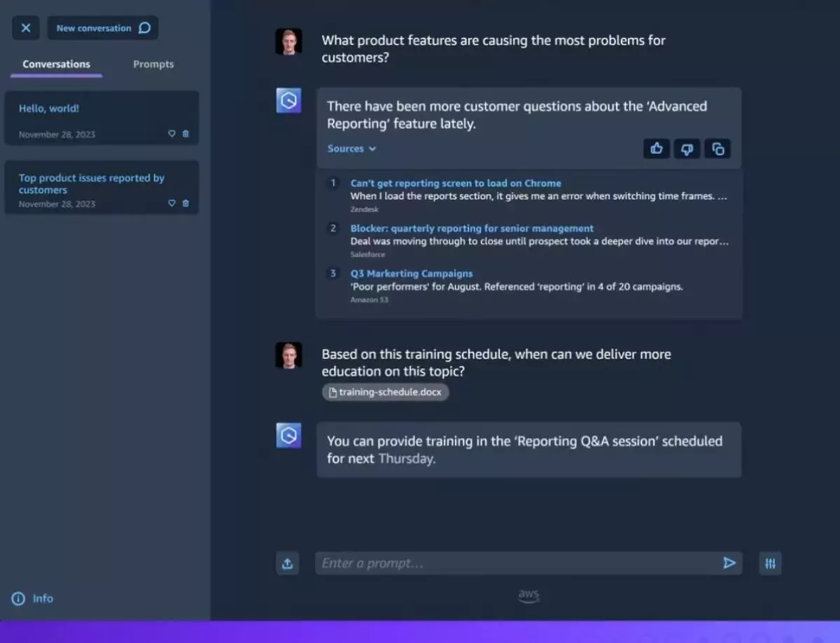Delete the 'Top product issues' conversation

click(x=185, y=203)
